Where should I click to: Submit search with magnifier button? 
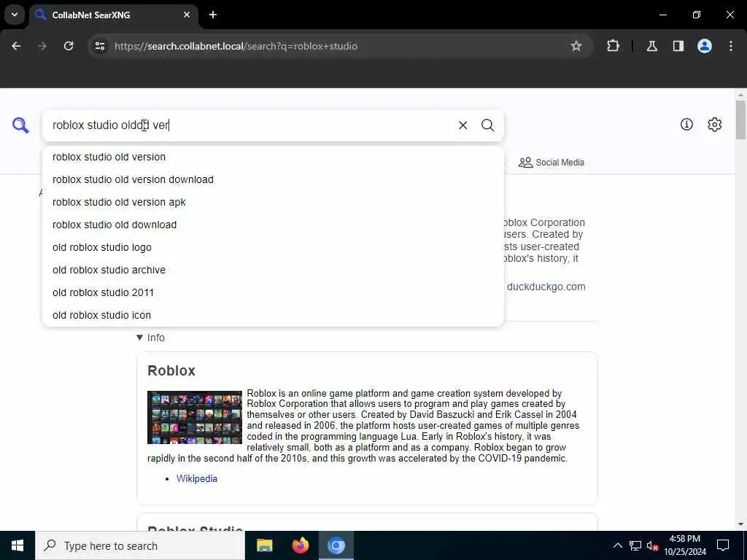pyautogui.click(x=487, y=125)
